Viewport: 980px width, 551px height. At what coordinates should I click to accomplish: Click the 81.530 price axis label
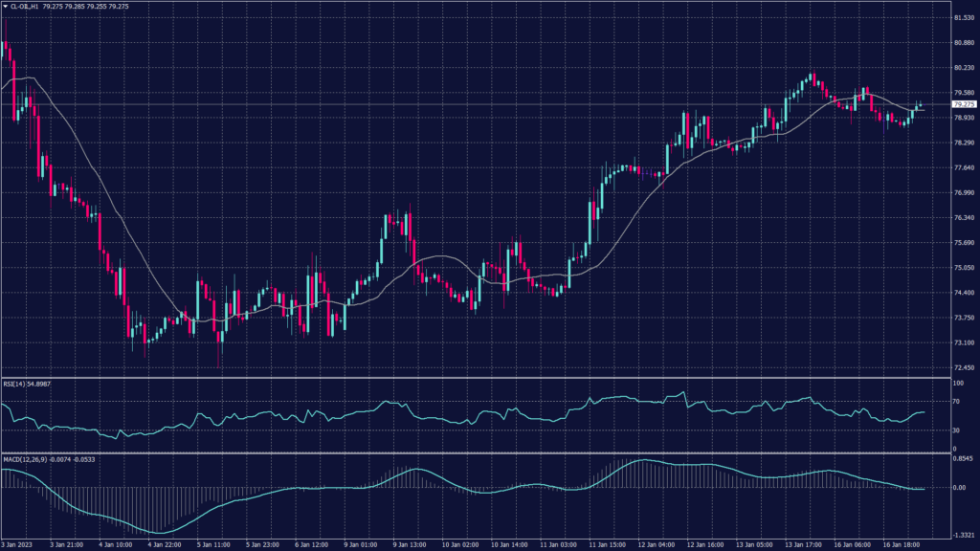coord(963,18)
